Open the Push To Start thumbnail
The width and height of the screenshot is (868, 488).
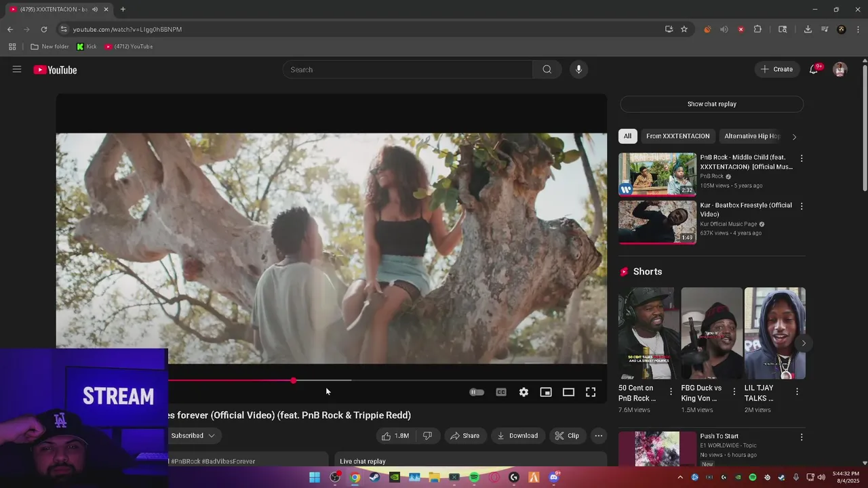point(657,449)
